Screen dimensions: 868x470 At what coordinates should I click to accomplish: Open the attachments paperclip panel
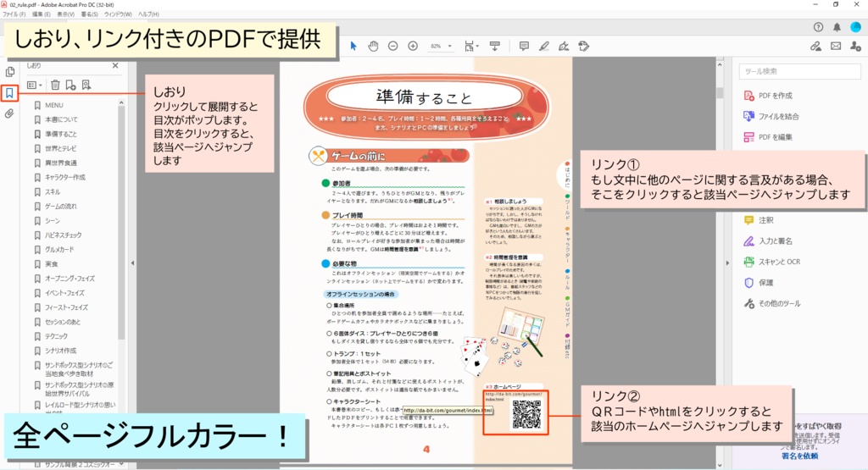pos(9,114)
